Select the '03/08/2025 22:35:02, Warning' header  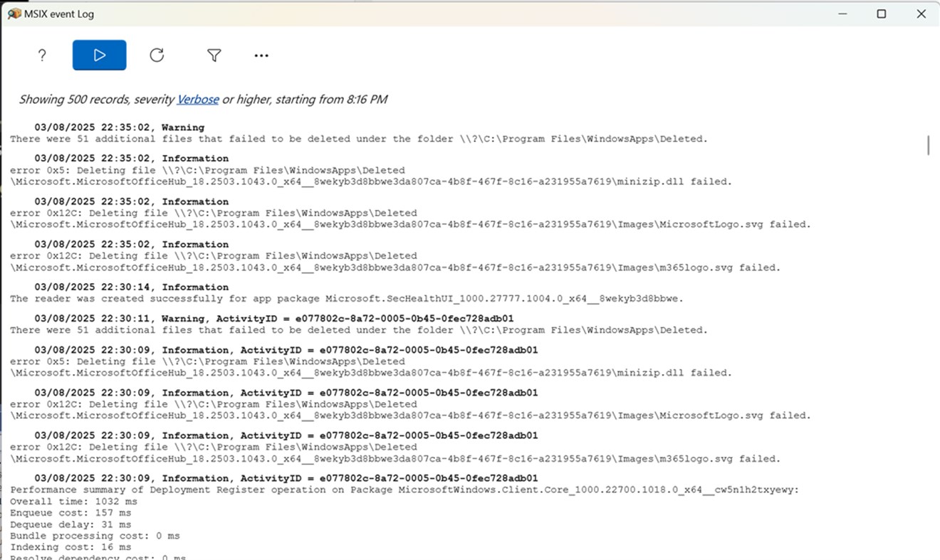tap(119, 128)
